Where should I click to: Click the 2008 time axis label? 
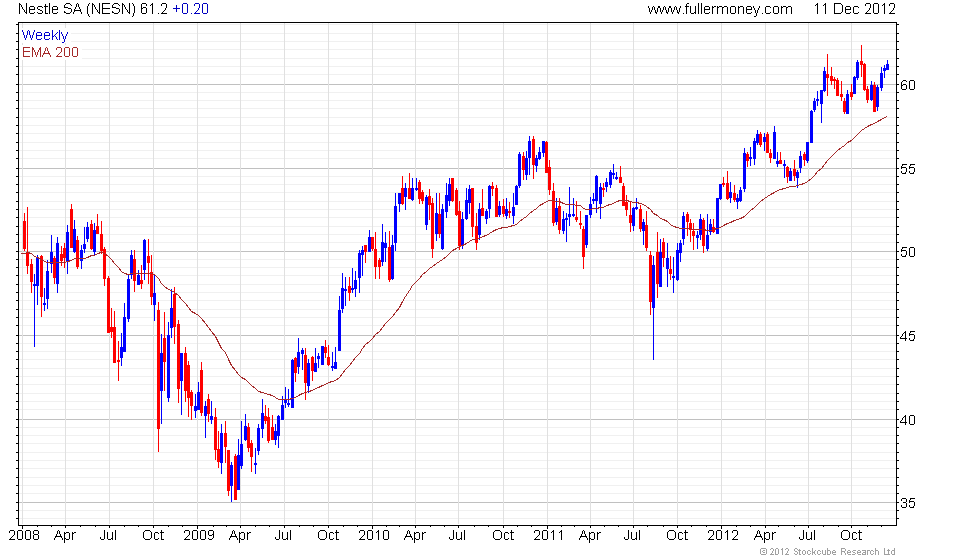24,536
